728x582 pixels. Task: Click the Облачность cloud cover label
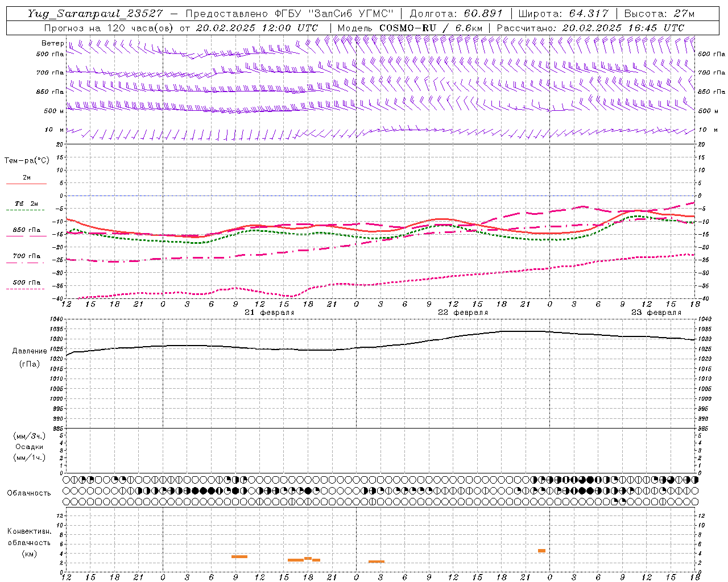(x=29, y=493)
